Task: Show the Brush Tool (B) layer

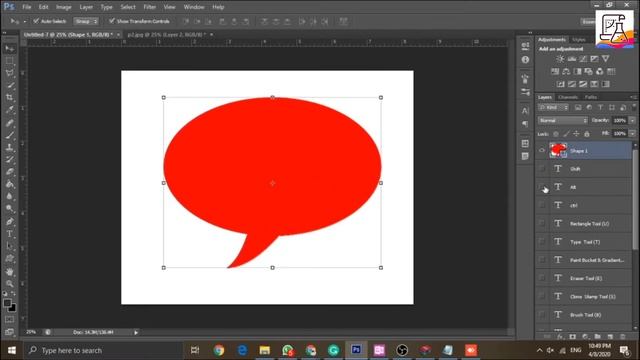Action: tap(542, 315)
